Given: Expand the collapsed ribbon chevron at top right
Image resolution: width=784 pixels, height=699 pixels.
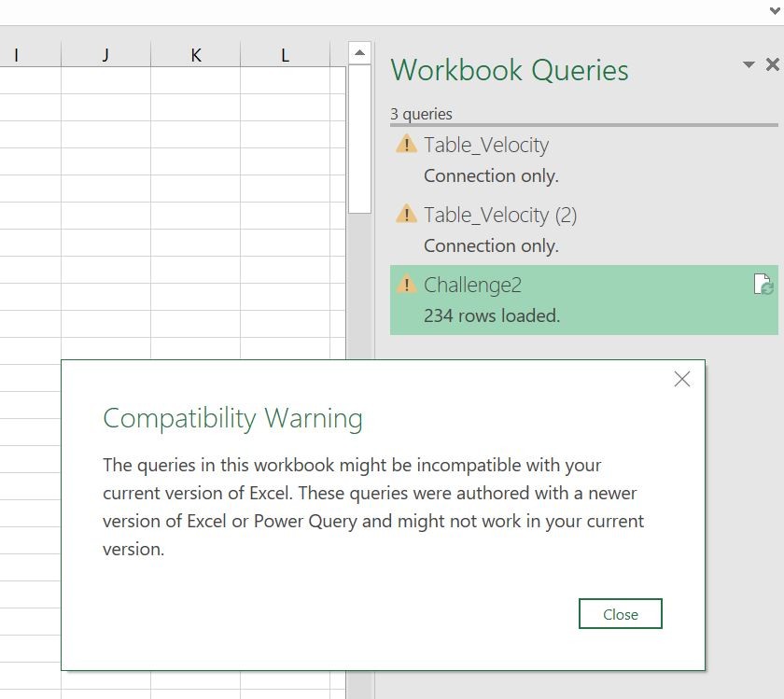Looking at the screenshot, I should click(x=775, y=11).
